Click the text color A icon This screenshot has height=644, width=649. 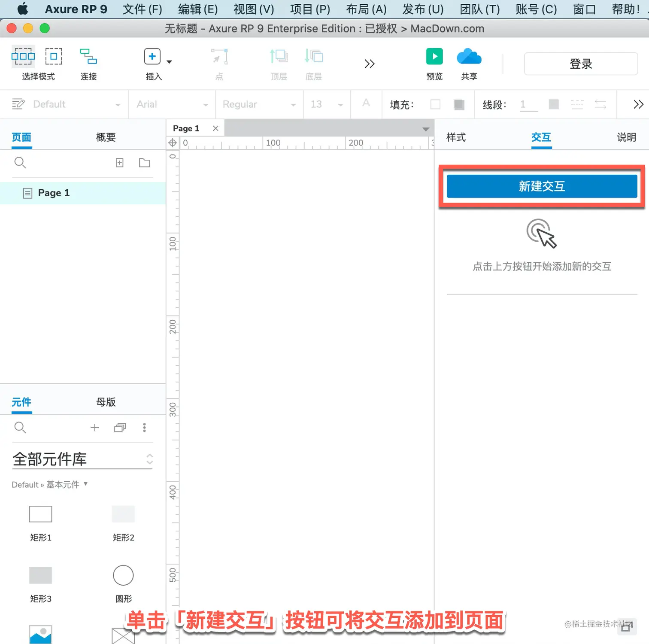point(366,103)
